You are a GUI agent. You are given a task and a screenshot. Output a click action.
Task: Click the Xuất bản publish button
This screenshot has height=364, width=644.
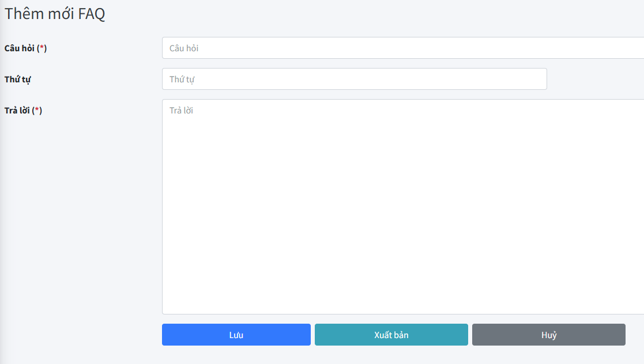click(391, 334)
